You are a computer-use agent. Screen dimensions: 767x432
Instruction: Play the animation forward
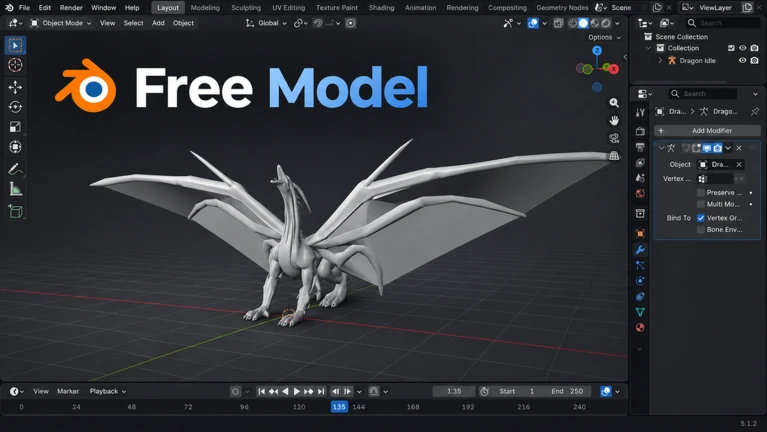click(x=296, y=391)
